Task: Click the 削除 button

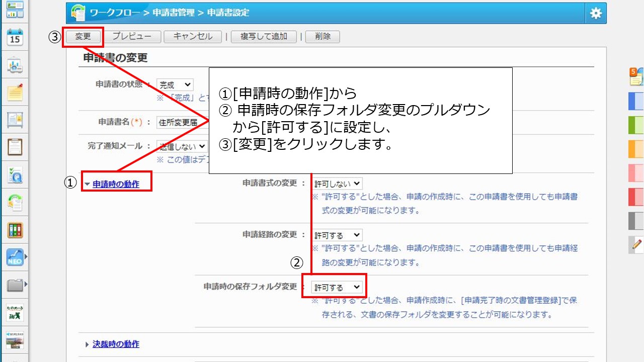Action: click(x=323, y=37)
